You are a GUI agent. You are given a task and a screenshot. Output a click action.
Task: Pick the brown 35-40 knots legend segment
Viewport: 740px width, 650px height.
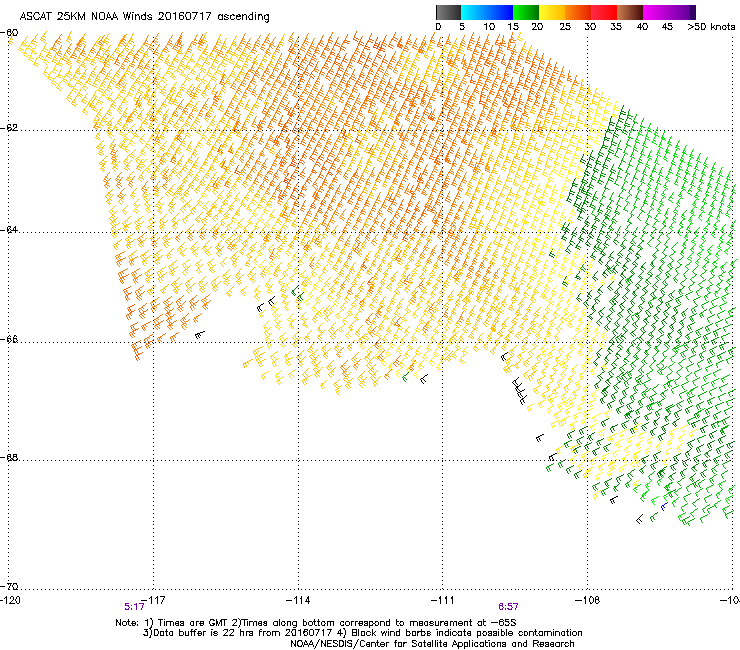(630, 12)
